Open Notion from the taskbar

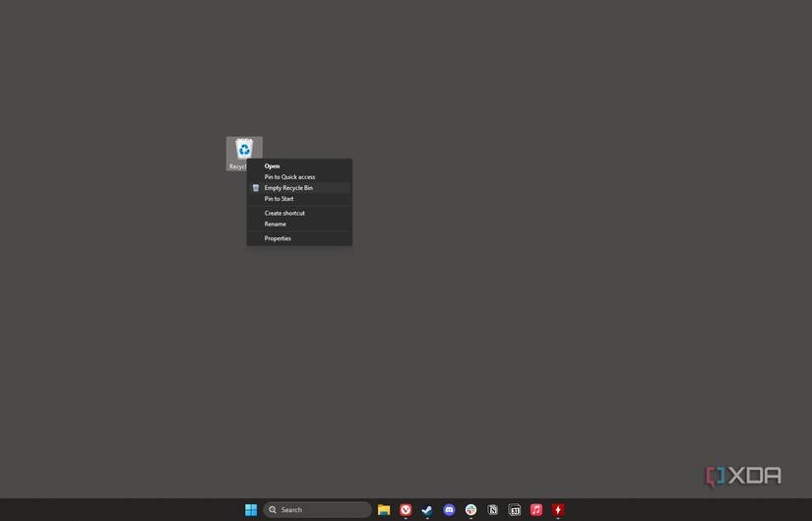(x=492, y=509)
